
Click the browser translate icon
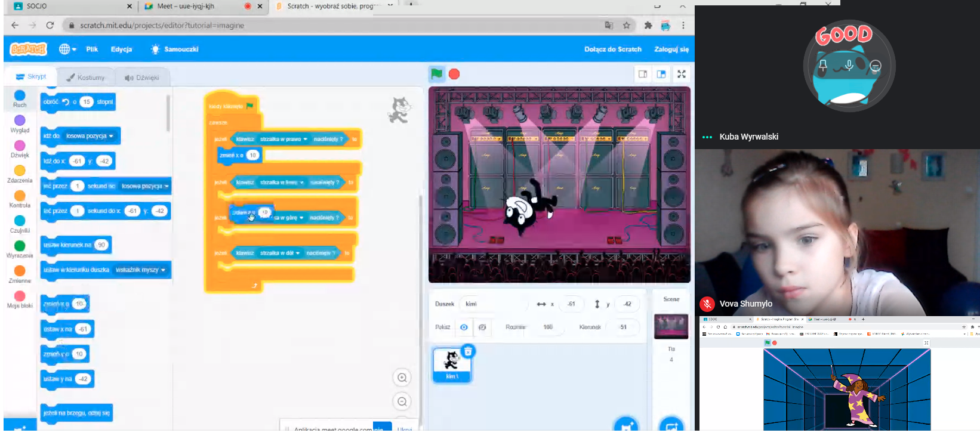[609, 25]
